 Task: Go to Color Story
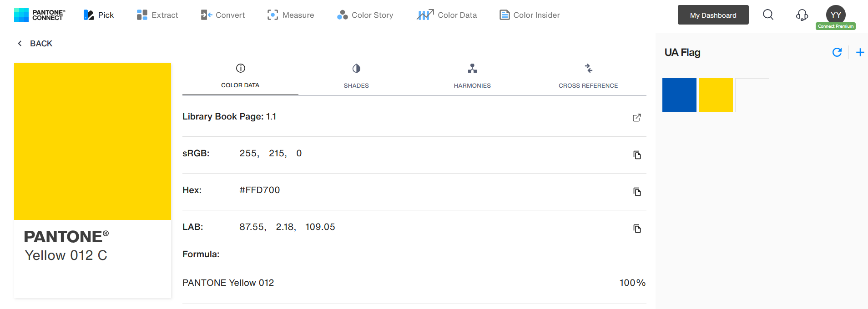coord(365,15)
